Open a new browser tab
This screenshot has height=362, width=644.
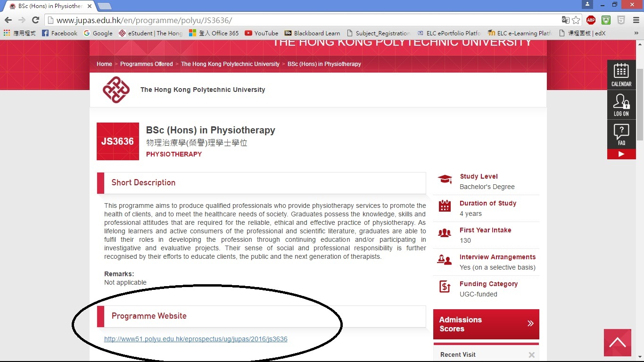click(x=104, y=6)
